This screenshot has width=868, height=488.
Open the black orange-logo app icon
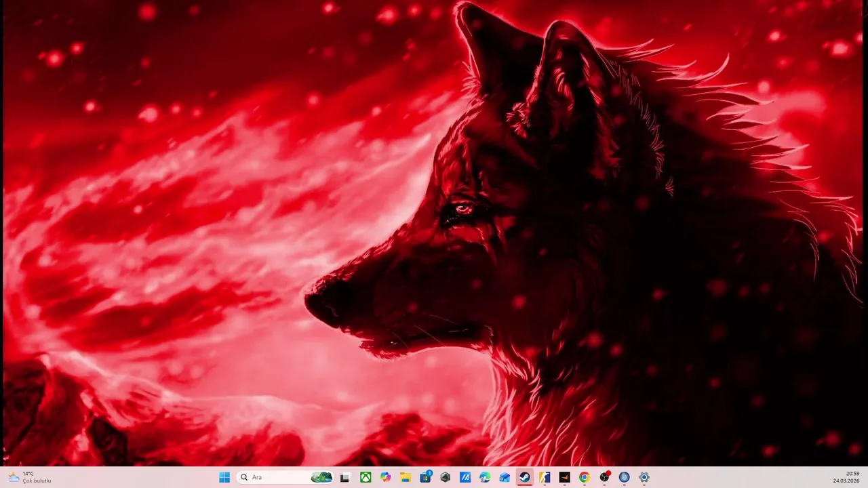pyautogui.click(x=564, y=477)
